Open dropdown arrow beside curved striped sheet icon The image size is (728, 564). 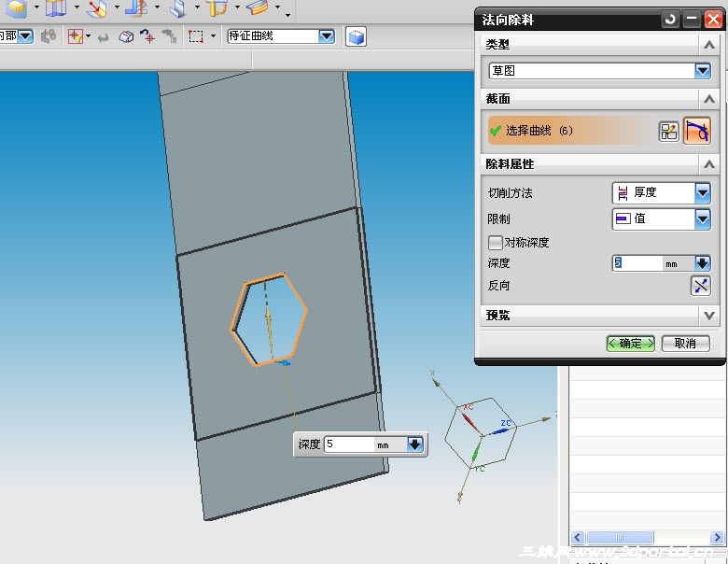coord(277,7)
